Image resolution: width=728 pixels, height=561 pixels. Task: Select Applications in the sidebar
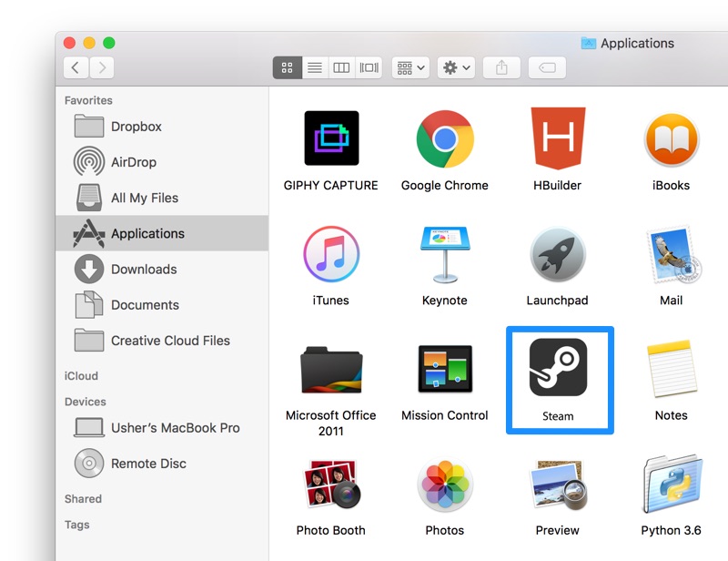pos(162,233)
